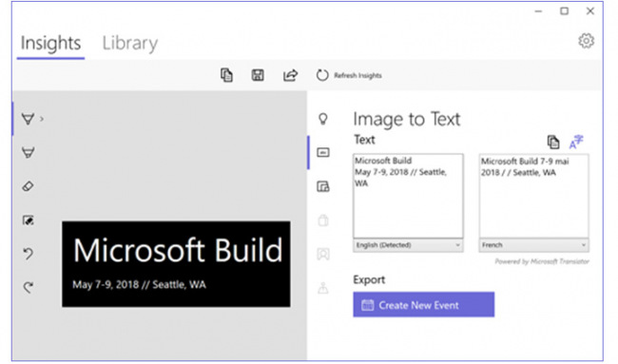Choose the ink selection tool

28,220
